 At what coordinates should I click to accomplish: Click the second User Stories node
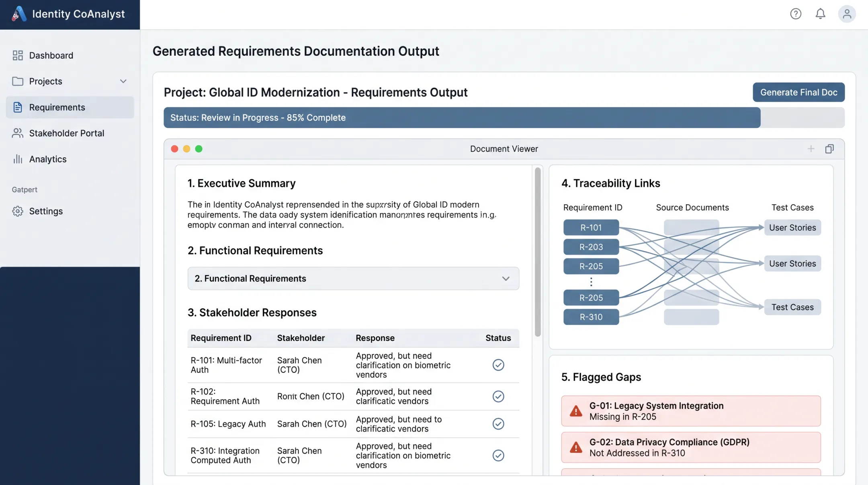click(792, 263)
